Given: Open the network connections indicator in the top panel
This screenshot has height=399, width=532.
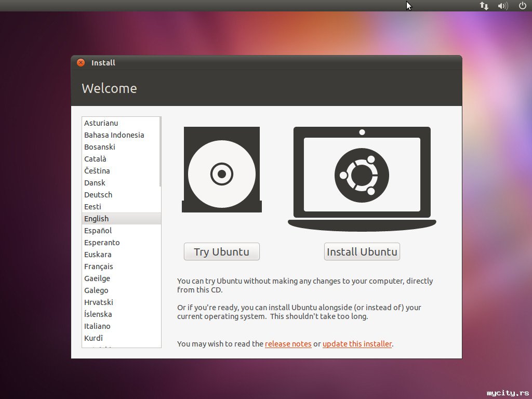Looking at the screenshot, I should [x=484, y=6].
